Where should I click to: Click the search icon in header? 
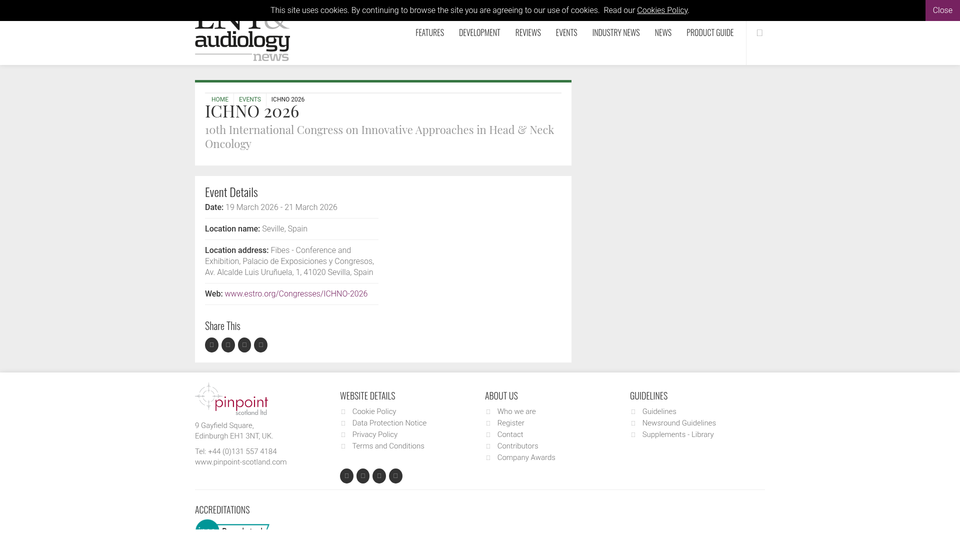(x=759, y=33)
